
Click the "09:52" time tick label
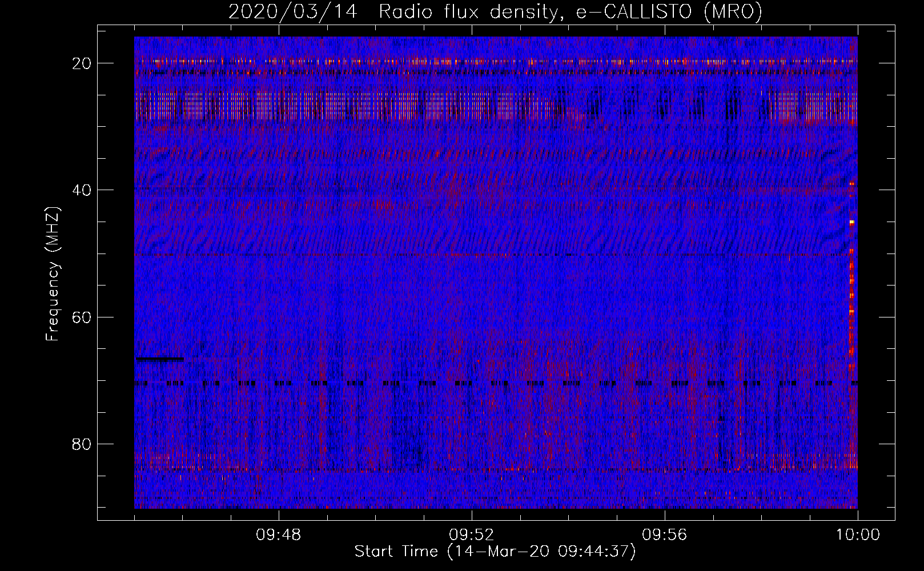471,535
